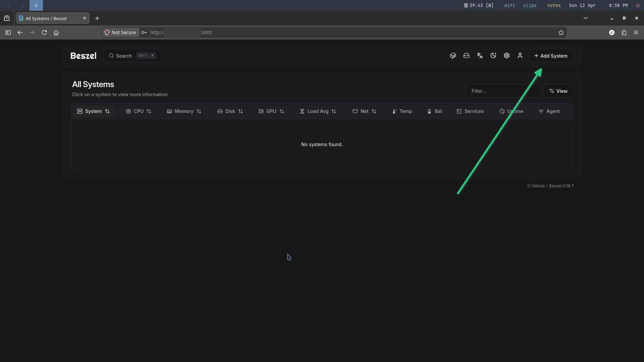The image size is (644, 362).
Task: Sort by CPU column
Action: pos(139,111)
